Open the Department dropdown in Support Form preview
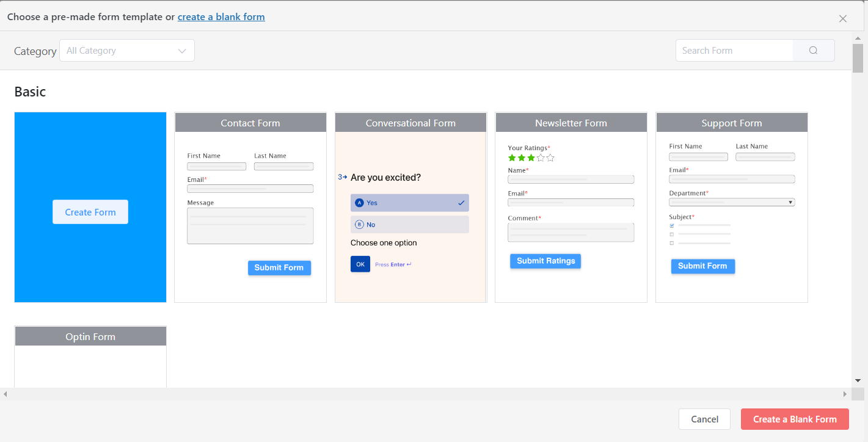The width and height of the screenshot is (868, 442). point(791,202)
